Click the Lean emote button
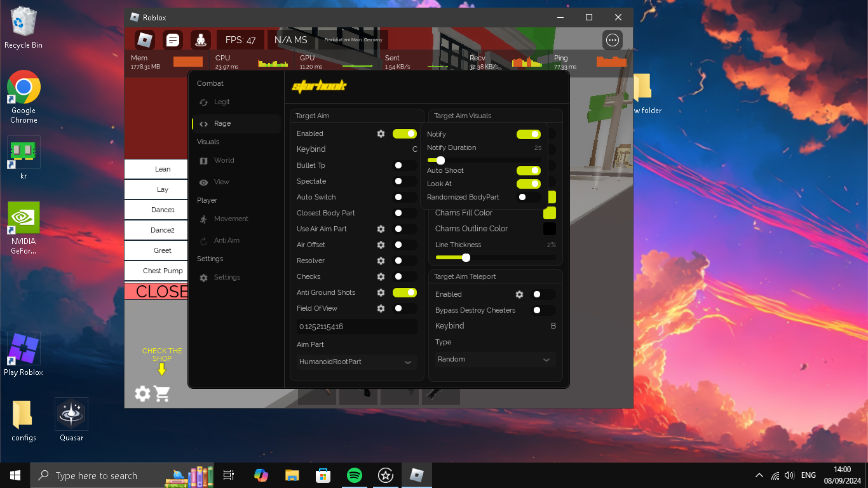 [156, 169]
